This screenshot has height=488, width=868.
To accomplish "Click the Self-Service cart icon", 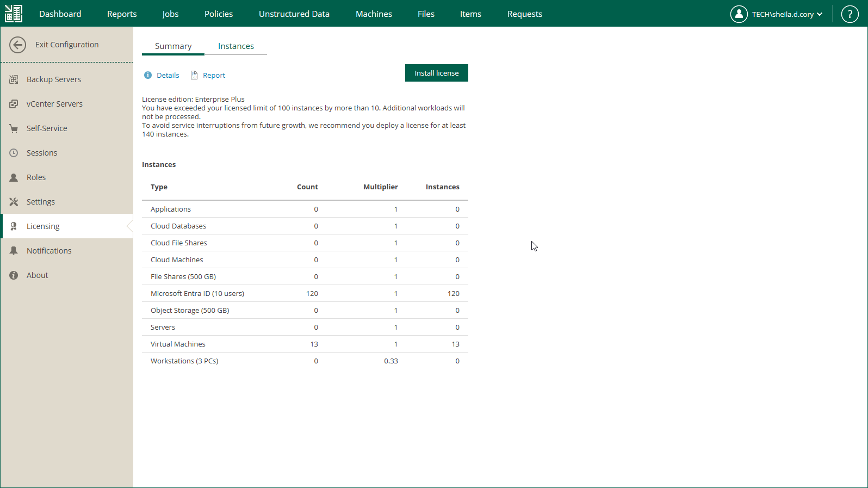I will coord(14,128).
